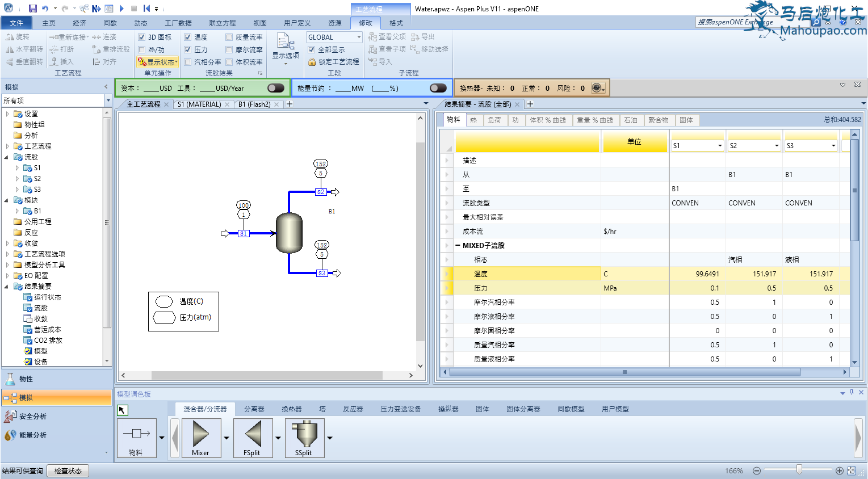Screen dimensions: 868x479
Task: Run the simulation with the blue play icon
Action: point(121,9)
